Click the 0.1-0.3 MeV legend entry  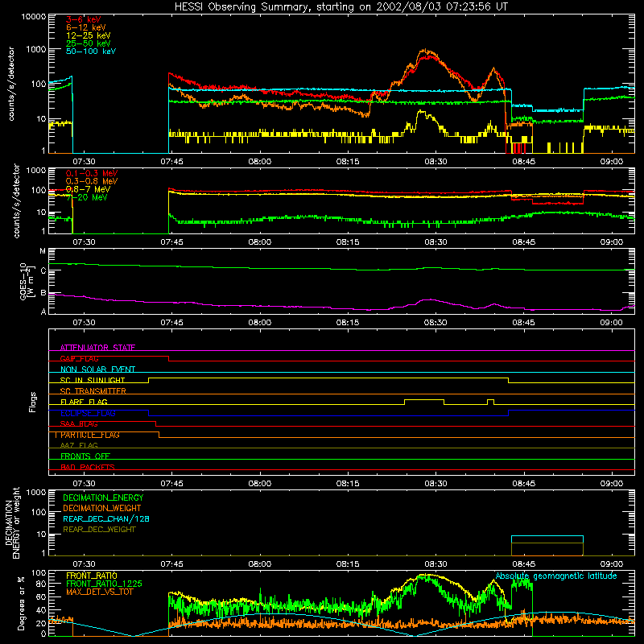click(92, 173)
